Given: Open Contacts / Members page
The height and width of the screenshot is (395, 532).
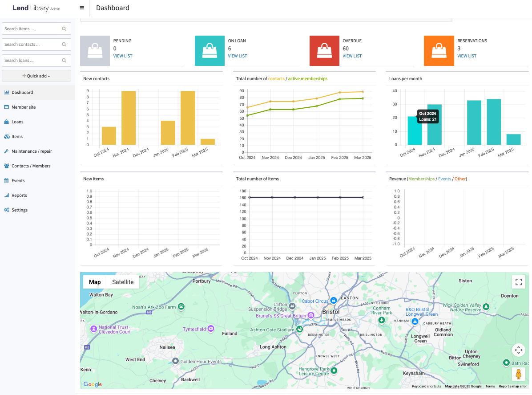Looking at the screenshot, I should coord(31,166).
